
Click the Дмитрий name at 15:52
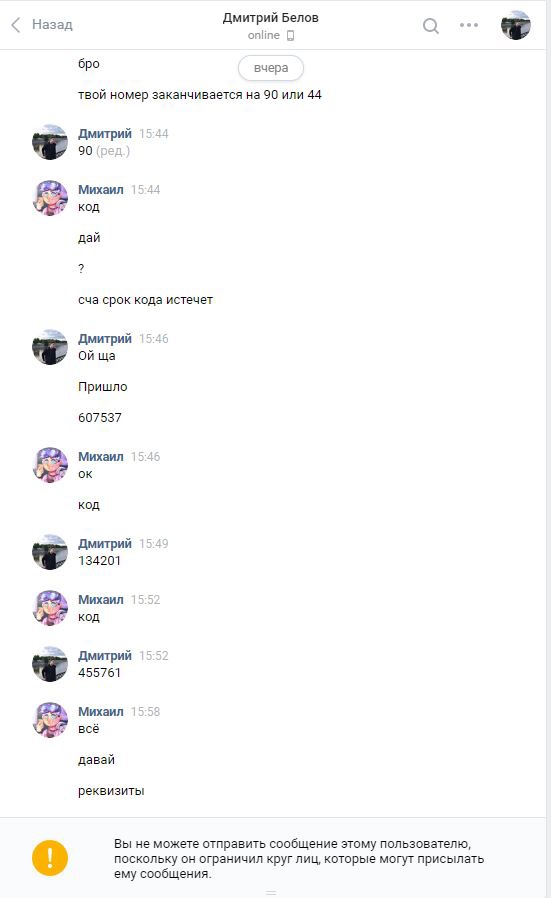[105, 655]
